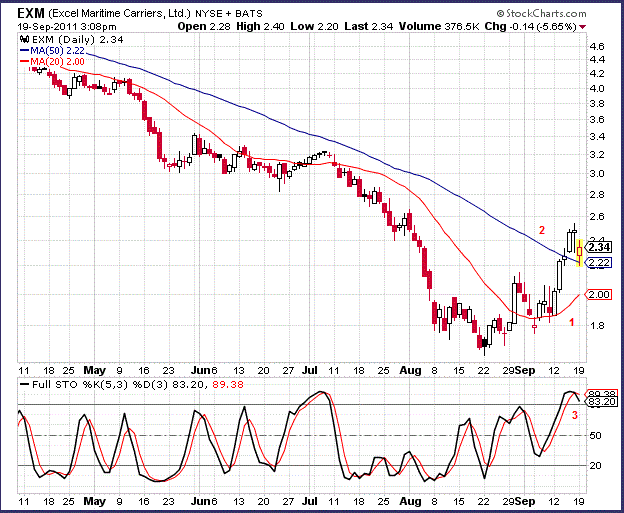This screenshot has height=513, width=624.
Task: Click annotation number 3 in stochastic panel
Action: tap(575, 414)
